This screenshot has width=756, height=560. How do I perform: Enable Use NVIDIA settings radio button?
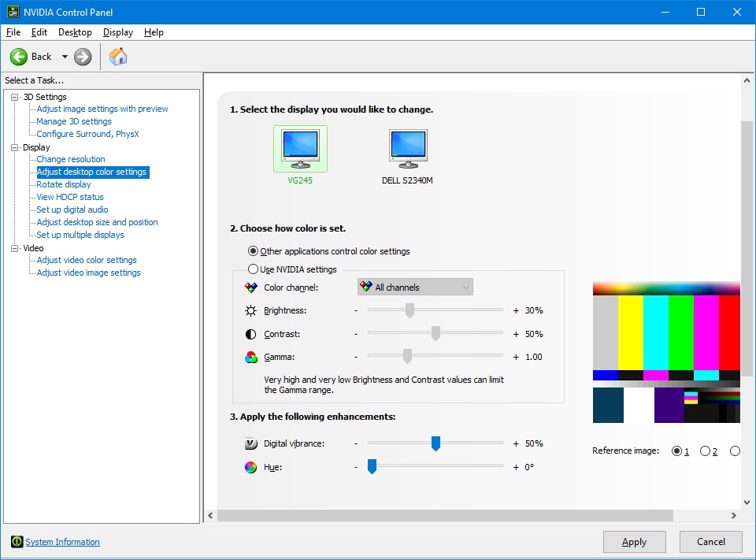[x=253, y=269]
